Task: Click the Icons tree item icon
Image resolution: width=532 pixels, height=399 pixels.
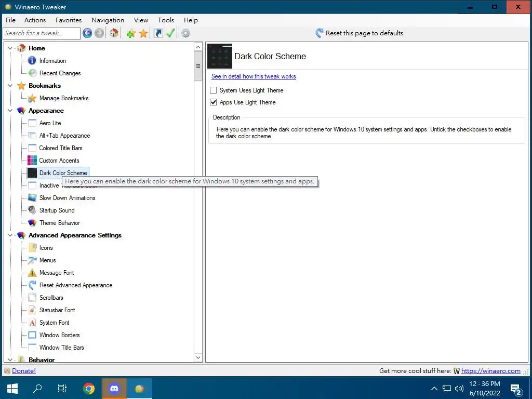Action: point(32,248)
